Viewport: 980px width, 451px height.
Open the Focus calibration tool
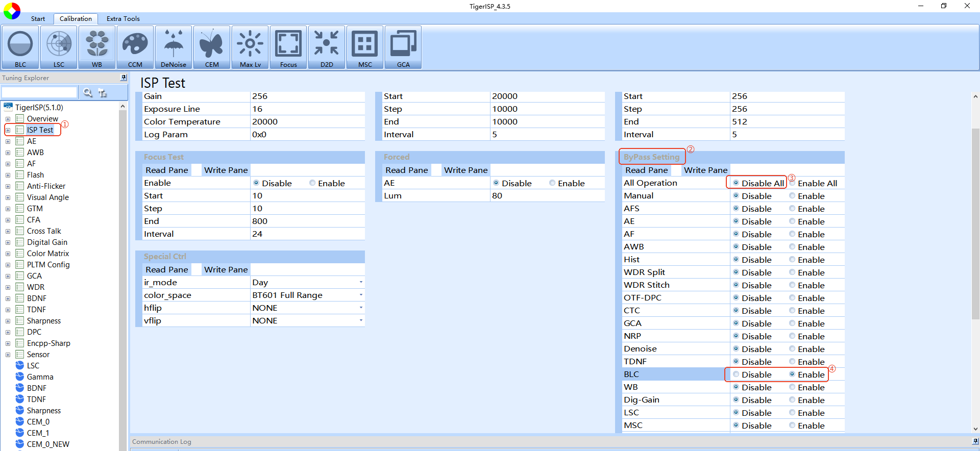coord(288,47)
